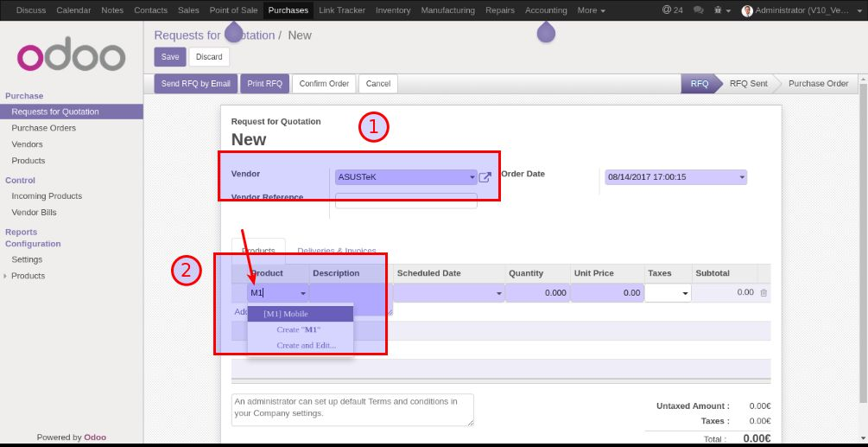Image resolution: width=868 pixels, height=447 pixels.
Task: Open the debug bug icon menu
Action: pyautogui.click(x=721, y=10)
